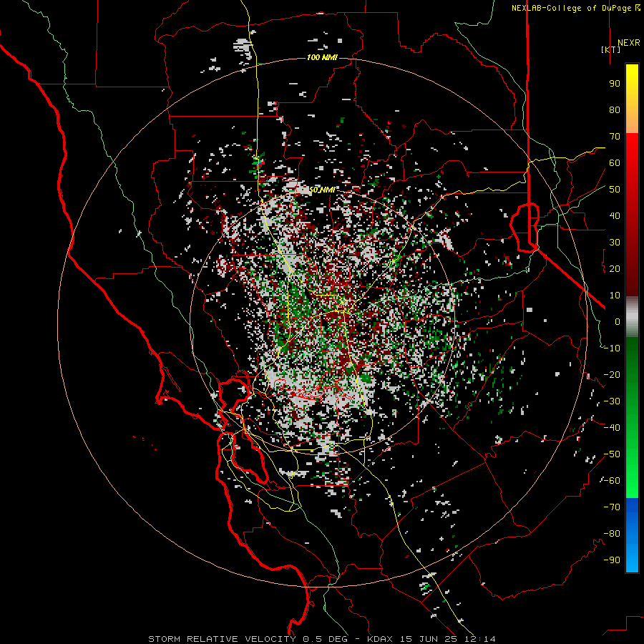Viewport: 644px width, 644px height.
Task: Click the -40 knot scale value
Action: [612, 428]
